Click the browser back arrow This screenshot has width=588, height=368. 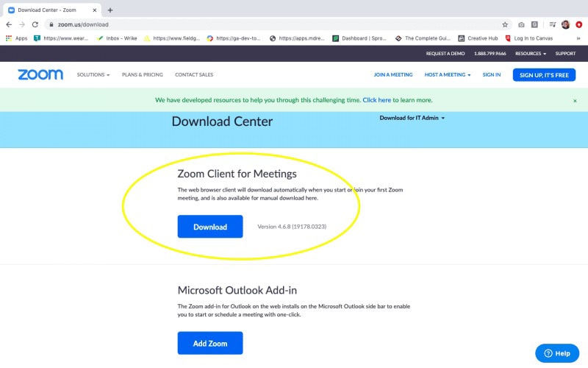tap(9, 24)
